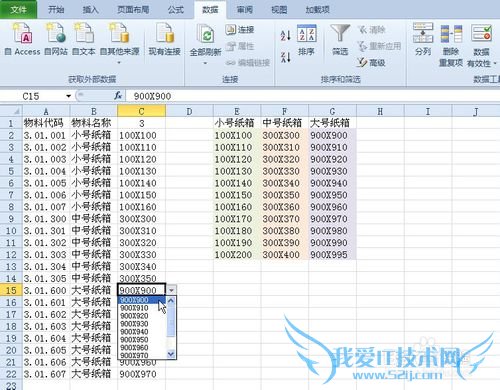Choose 900X950 in the dropdown list
This screenshot has height=390, width=500.
tap(142, 340)
